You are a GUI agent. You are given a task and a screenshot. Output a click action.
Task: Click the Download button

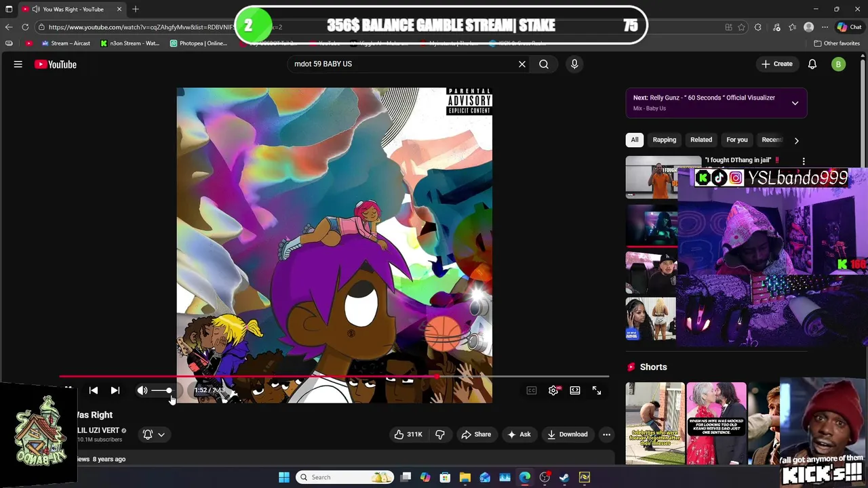point(568,434)
